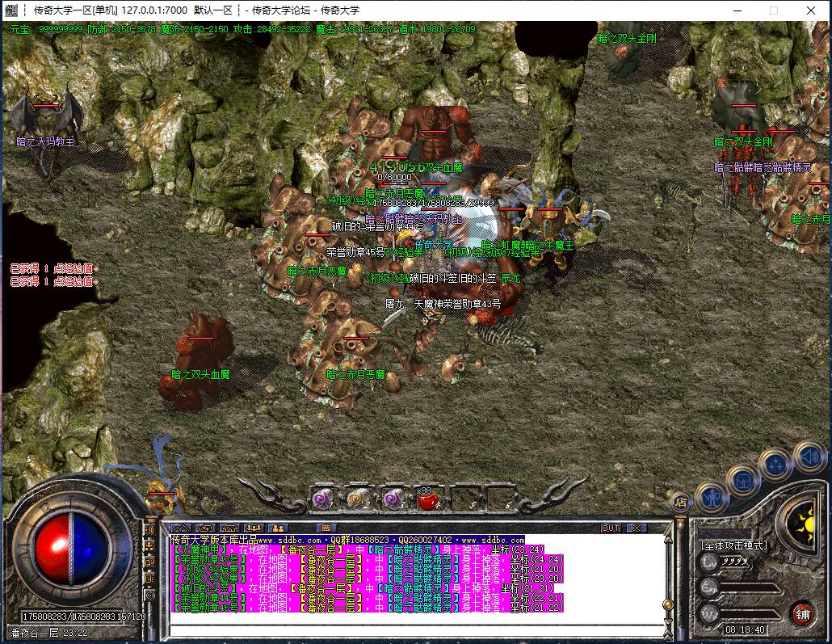Click the red 铺 stall button
Image resolution: width=832 pixels, height=644 pixels.
click(x=802, y=615)
